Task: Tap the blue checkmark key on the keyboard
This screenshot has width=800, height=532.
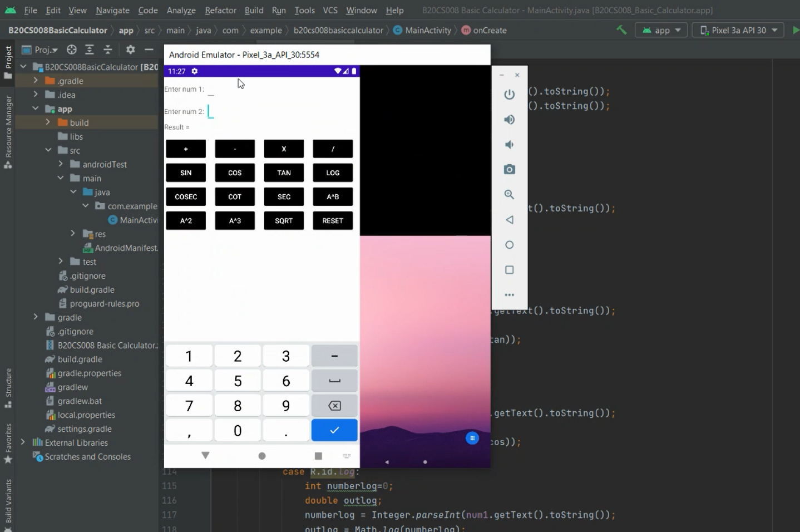Action: pyautogui.click(x=334, y=430)
